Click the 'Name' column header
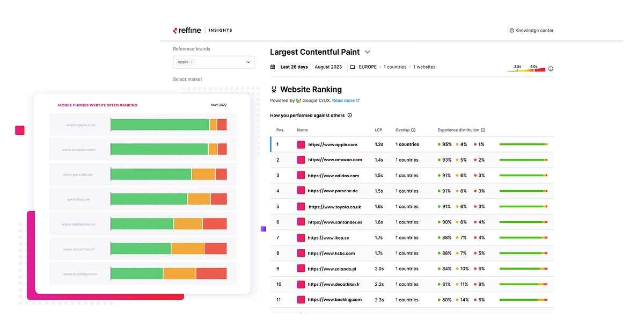The height and width of the screenshot is (333, 644). (302, 130)
